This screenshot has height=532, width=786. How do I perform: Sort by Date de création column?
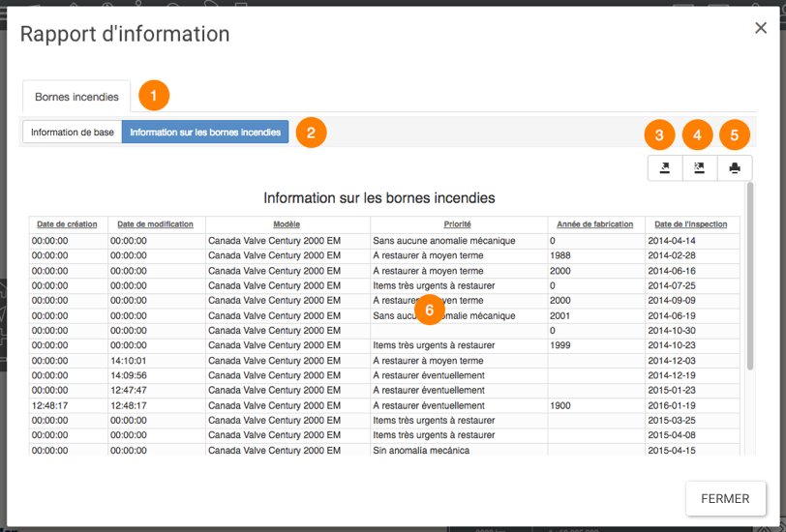(x=67, y=224)
